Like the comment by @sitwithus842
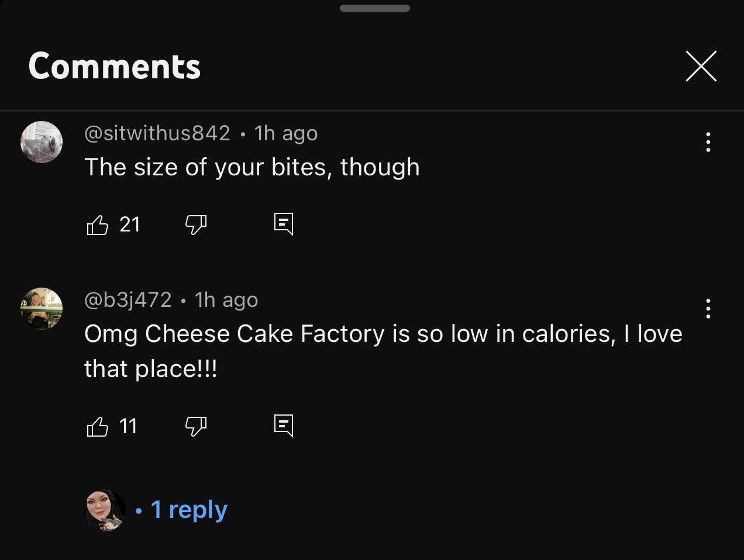 point(98,224)
